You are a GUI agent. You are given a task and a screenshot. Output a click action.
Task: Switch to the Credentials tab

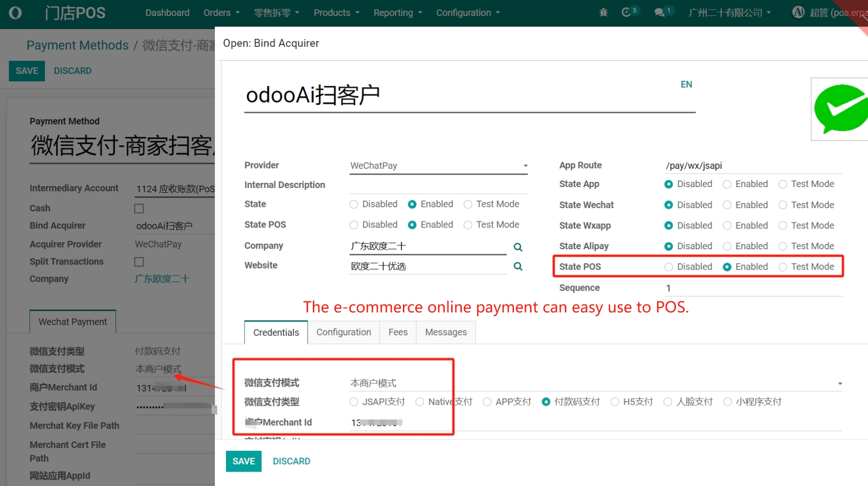(276, 332)
